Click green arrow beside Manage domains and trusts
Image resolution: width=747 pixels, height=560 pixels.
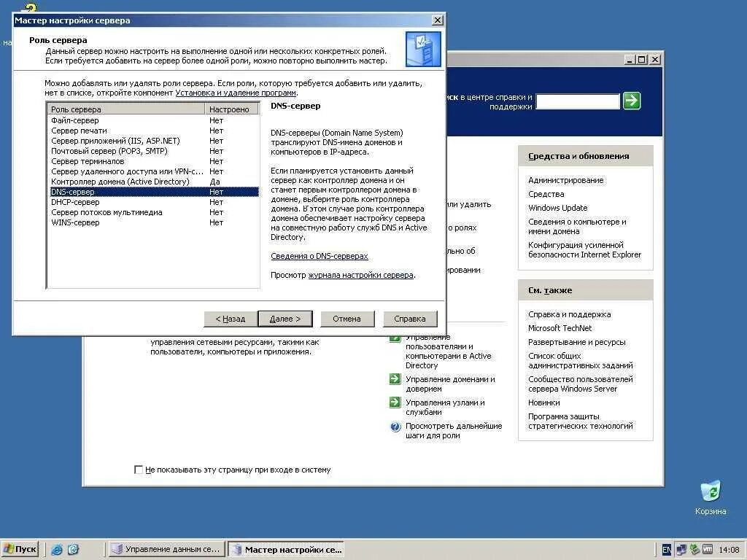click(395, 379)
